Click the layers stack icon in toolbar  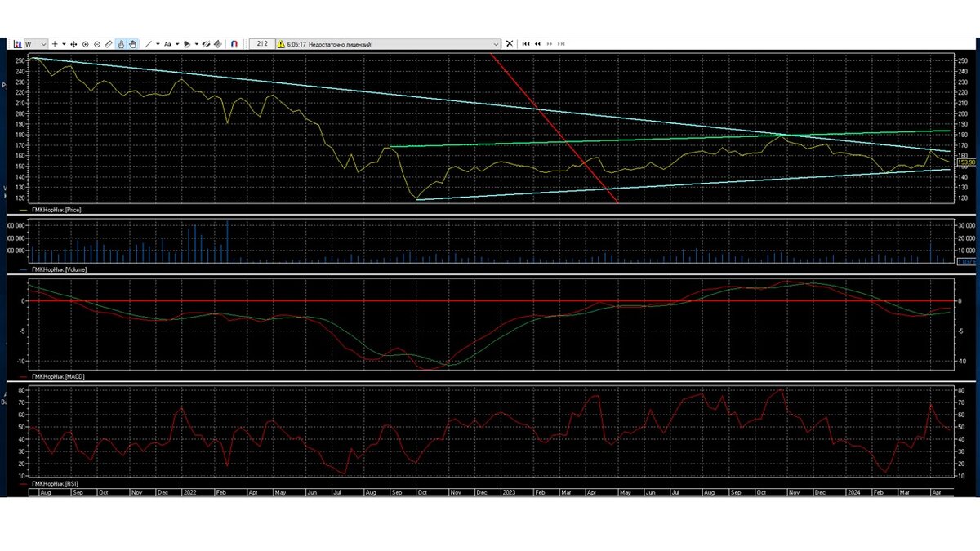point(218,44)
